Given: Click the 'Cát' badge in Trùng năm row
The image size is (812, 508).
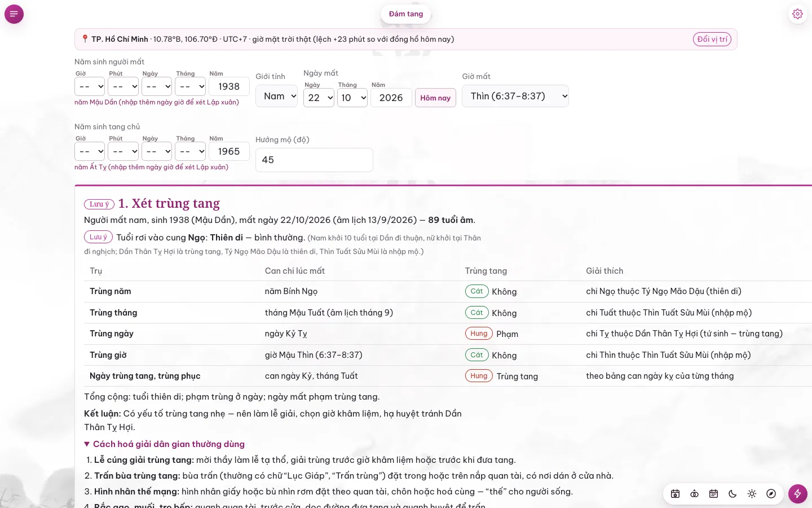Looking at the screenshot, I should click(476, 291).
